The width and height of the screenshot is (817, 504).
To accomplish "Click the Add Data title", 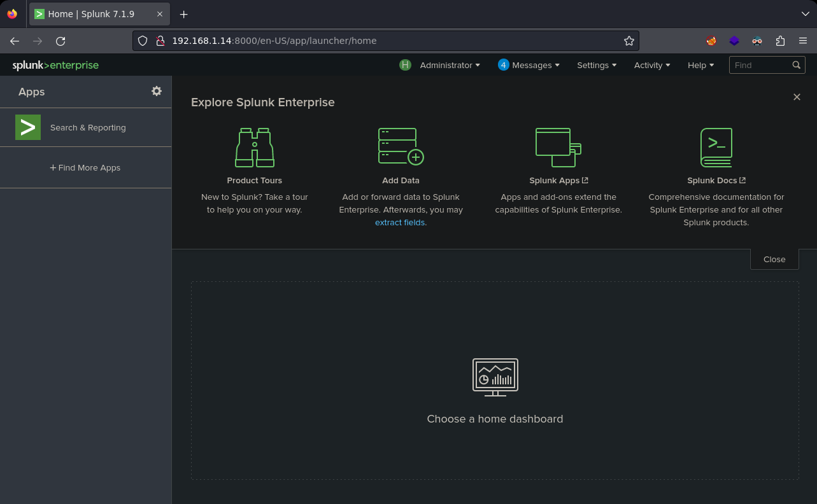I will pos(401,180).
